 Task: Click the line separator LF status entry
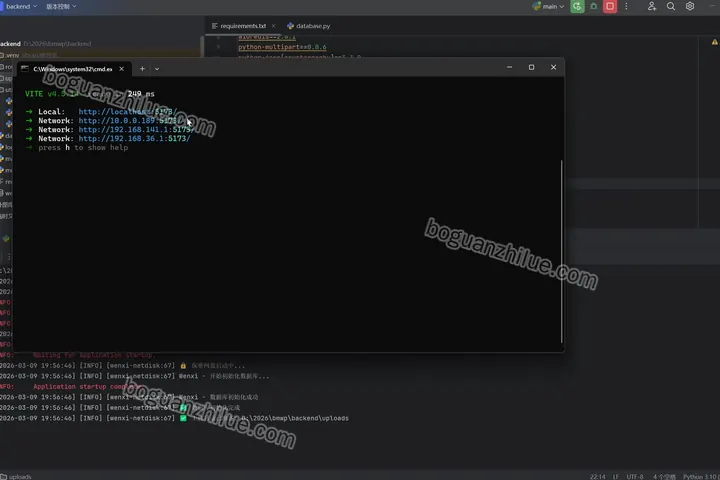(616, 476)
